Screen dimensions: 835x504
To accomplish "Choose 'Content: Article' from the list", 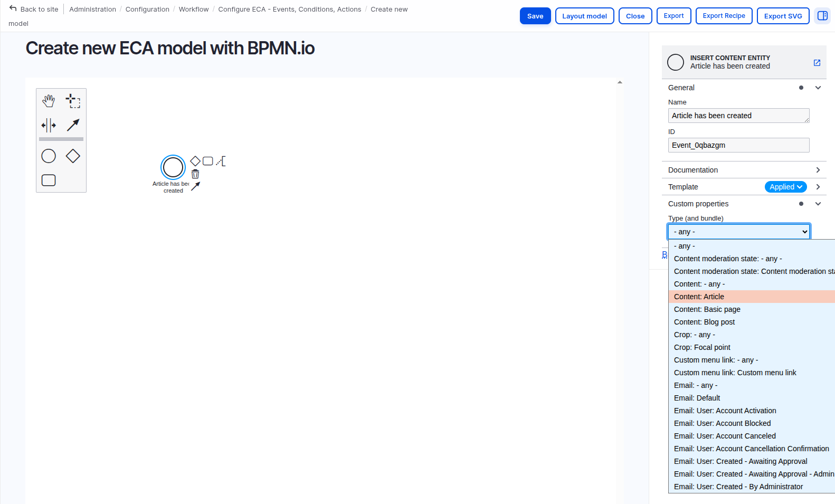I will click(699, 297).
